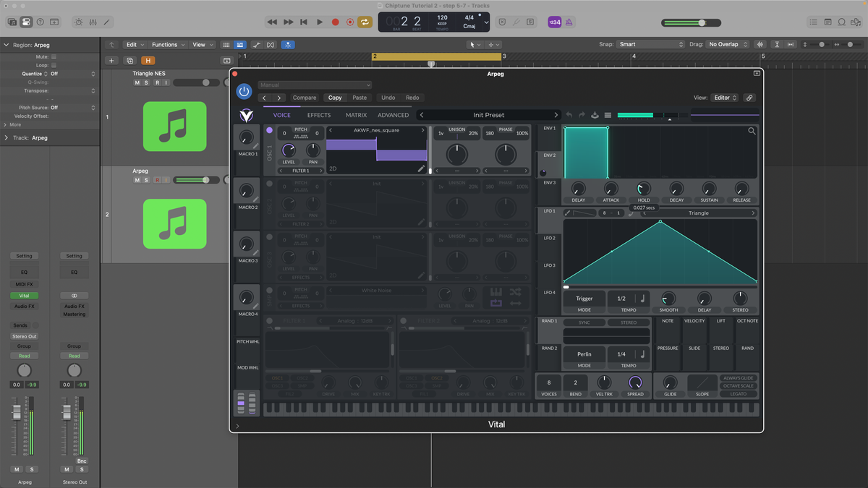Enable the count-in 1234 icon in transport
868x488 pixels.
[x=553, y=22]
